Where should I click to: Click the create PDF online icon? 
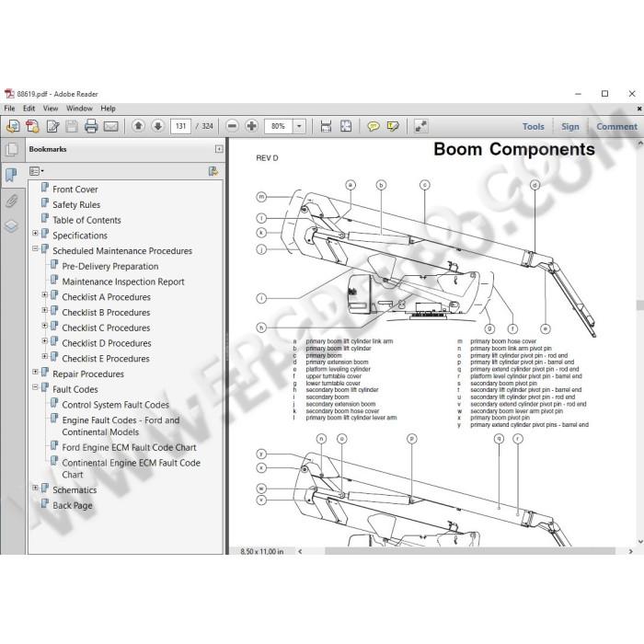tap(13, 126)
